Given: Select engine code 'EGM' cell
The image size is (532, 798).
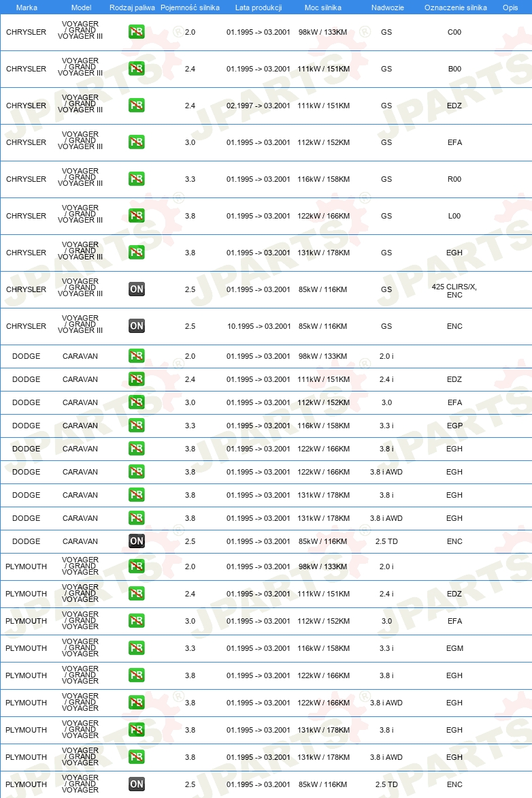Looking at the screenshot, I should coord(454,648).
